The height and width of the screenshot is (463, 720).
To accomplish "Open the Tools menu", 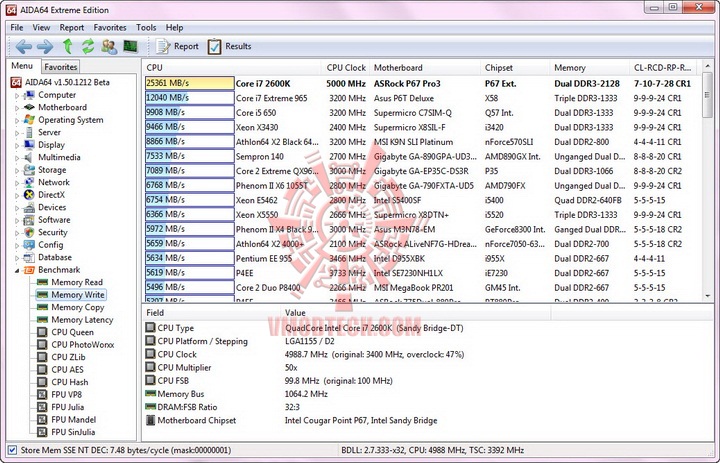I will (146, 28).
